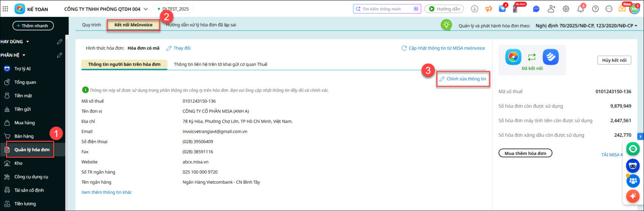Click Xem thêm thông tin khác link

tap(107, 192)
